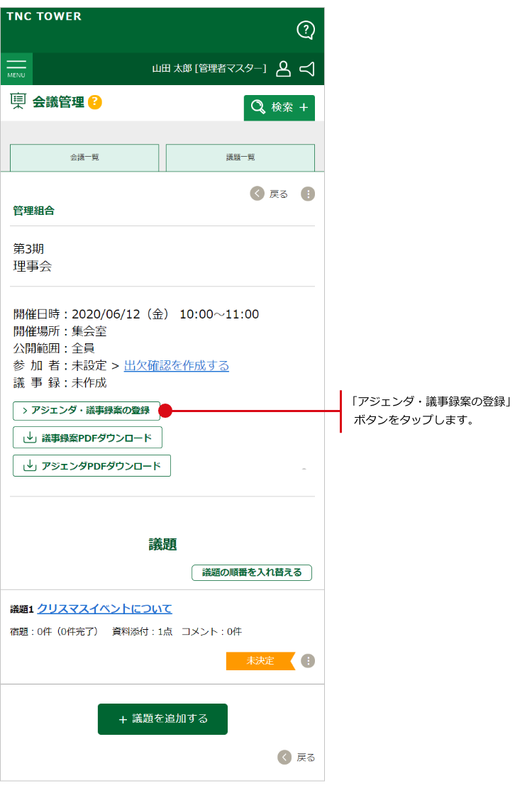
Task: Click the orange help icon beside 会議管理
Action: [95, 102]
